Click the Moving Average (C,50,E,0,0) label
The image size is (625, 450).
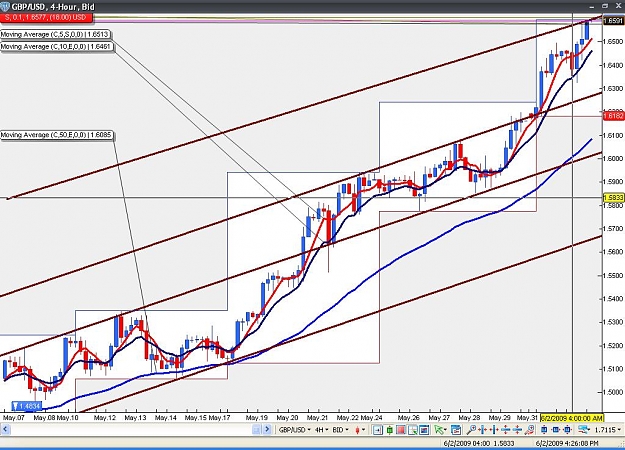pyautogui.click(x=56, y=135)
